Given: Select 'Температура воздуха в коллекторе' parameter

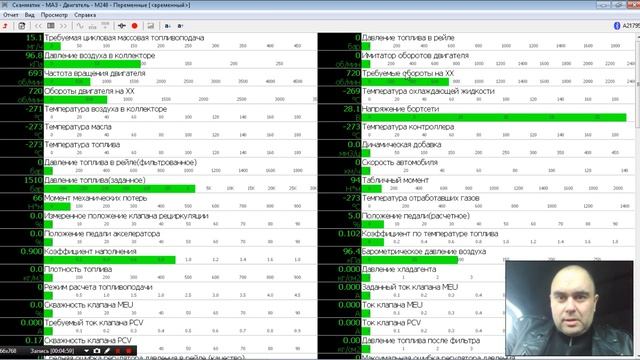Looking at the screenshot, I should pos(105,109).
